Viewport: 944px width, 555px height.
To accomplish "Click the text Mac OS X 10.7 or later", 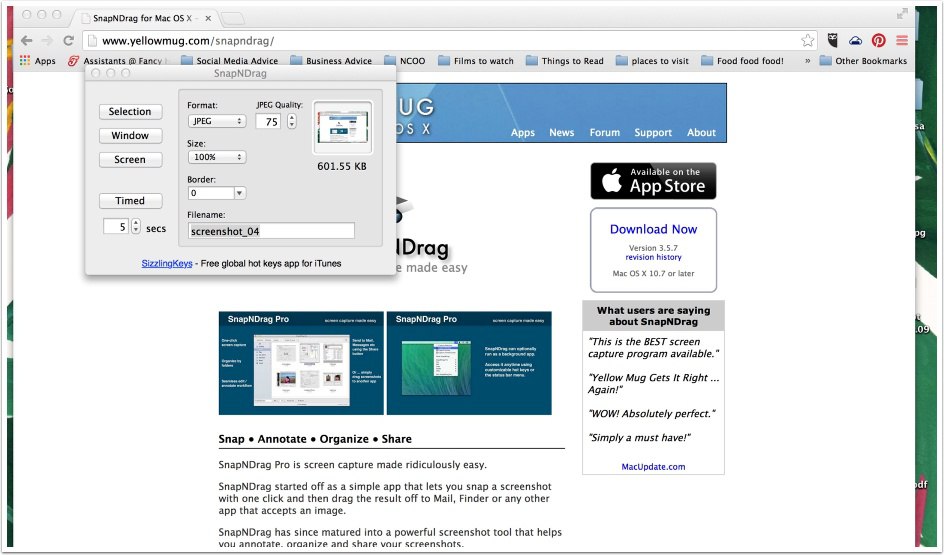I will (653, 273).
